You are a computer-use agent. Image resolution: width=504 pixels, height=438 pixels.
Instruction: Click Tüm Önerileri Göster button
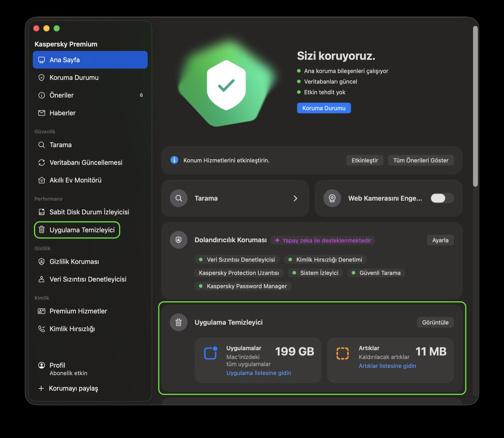tap(421, 160)
